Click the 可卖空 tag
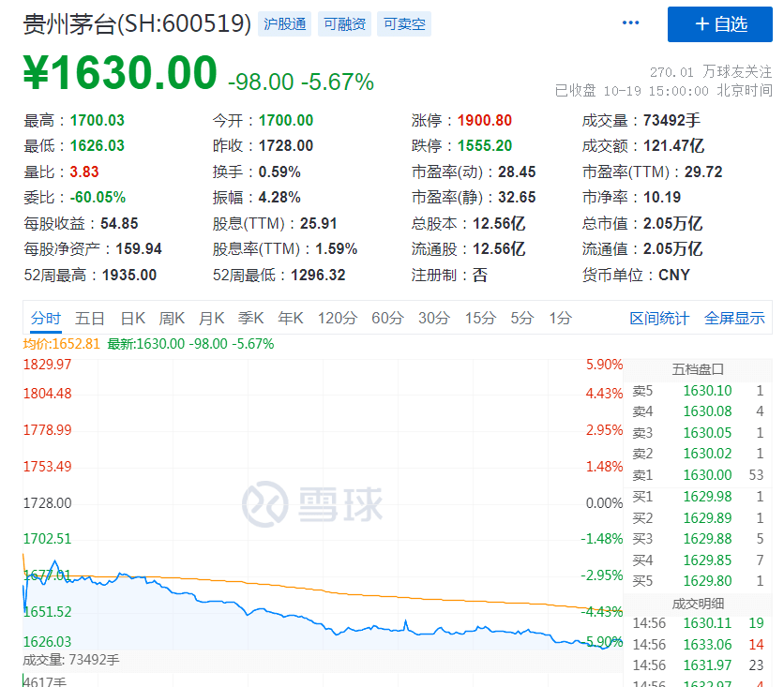Image resolution: width=784 pixels, height=687 pixels. click(405, 24)
